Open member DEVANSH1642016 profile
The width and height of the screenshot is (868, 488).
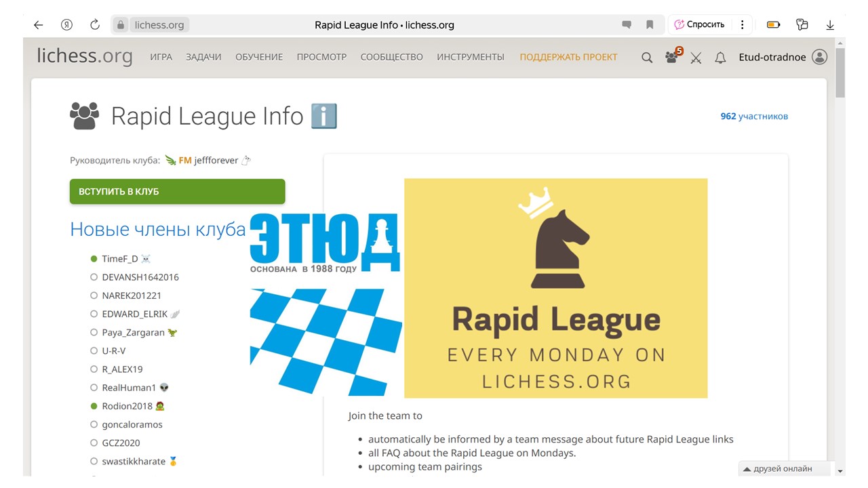(140, 277)
